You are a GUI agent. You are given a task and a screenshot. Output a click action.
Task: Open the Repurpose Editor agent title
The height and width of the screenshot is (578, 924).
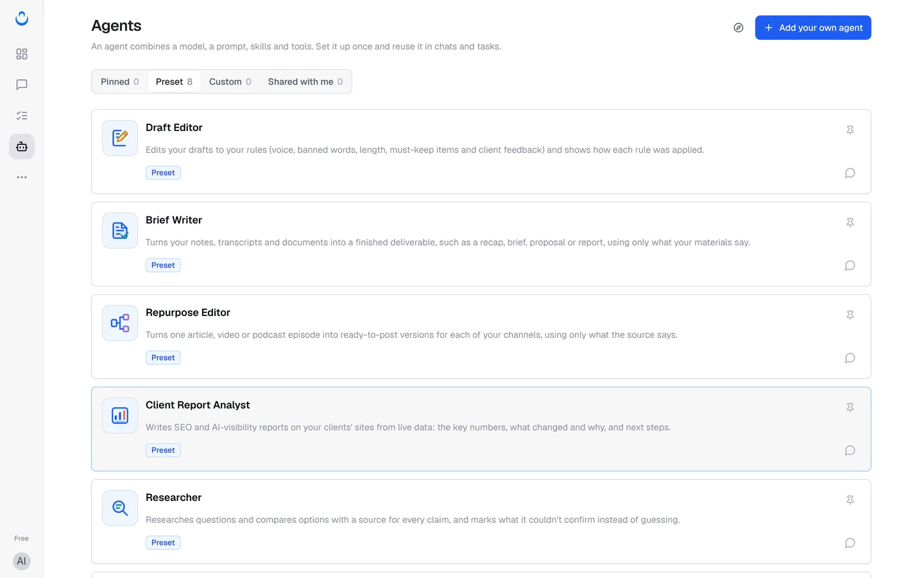pos(188,313)
